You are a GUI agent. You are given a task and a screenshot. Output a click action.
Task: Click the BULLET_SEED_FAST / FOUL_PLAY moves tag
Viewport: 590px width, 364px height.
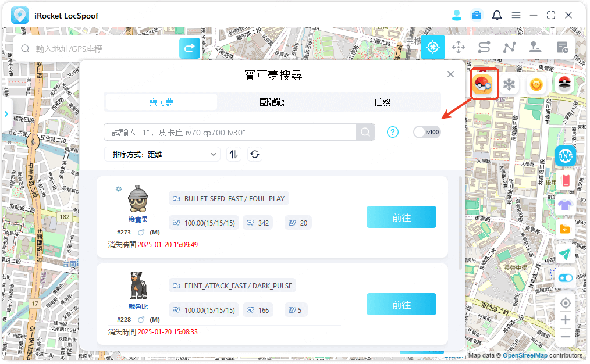[229, 198]
